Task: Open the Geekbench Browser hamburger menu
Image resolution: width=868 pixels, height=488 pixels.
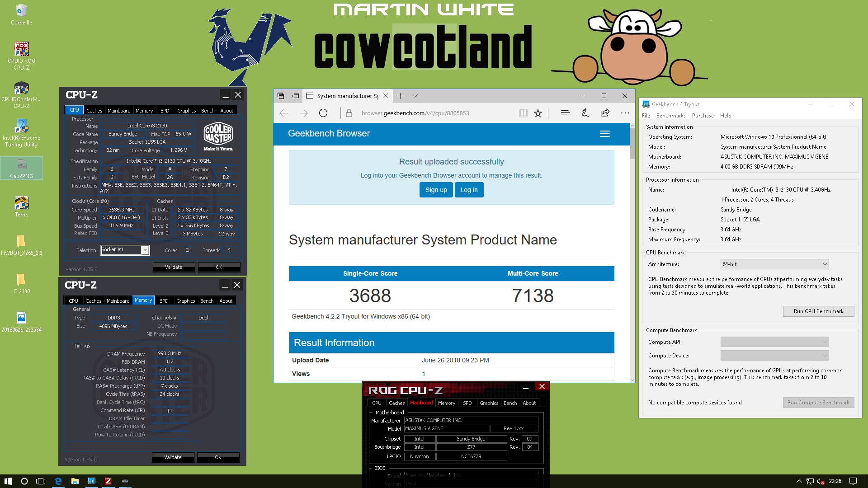Action: [x=604, y=134]
